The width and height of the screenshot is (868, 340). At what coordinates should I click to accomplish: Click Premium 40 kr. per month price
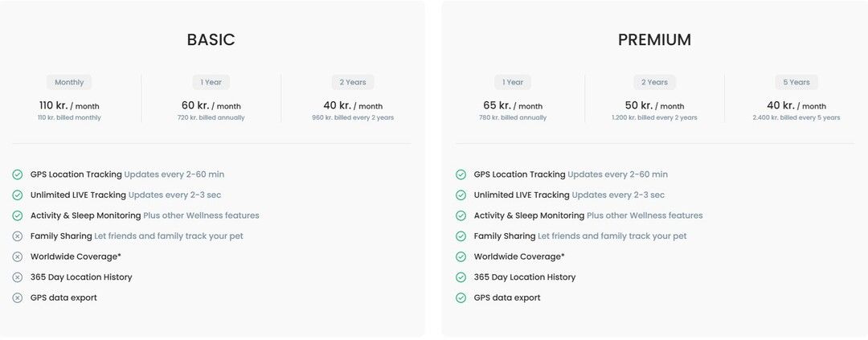(x=796, y=105)
